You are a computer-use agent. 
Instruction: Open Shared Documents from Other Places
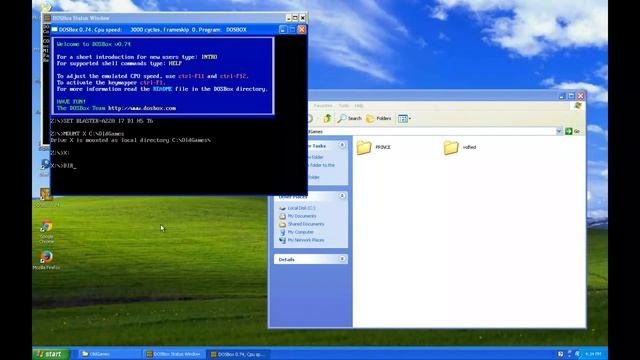tap(302, 224)
